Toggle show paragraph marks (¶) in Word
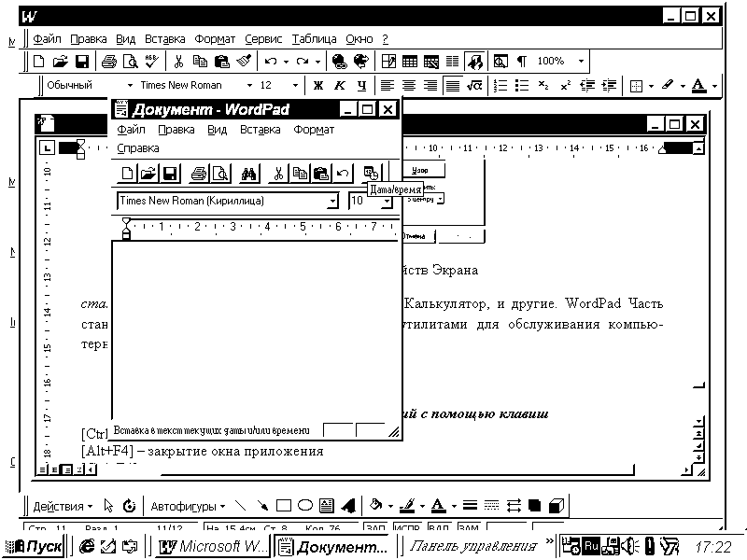The image size is (747, 560). point(522,61)
